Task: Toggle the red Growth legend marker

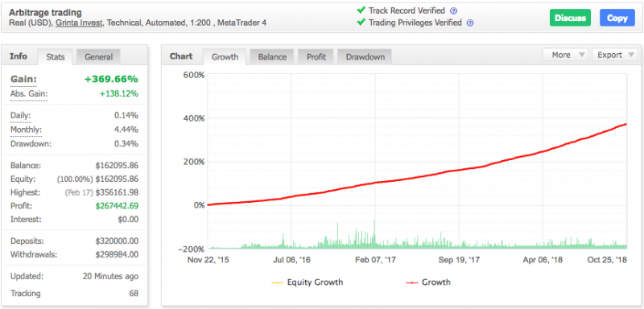Action: pos(412,282)
